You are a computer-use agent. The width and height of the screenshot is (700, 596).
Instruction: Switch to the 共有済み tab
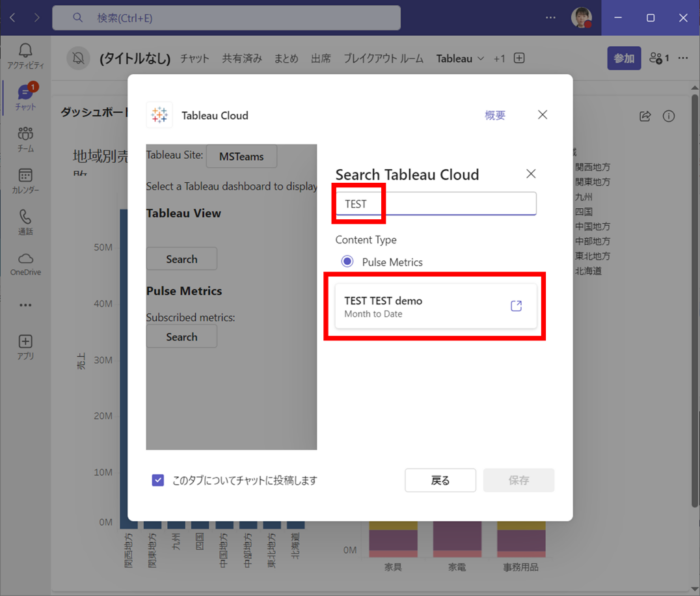[242, 58]
